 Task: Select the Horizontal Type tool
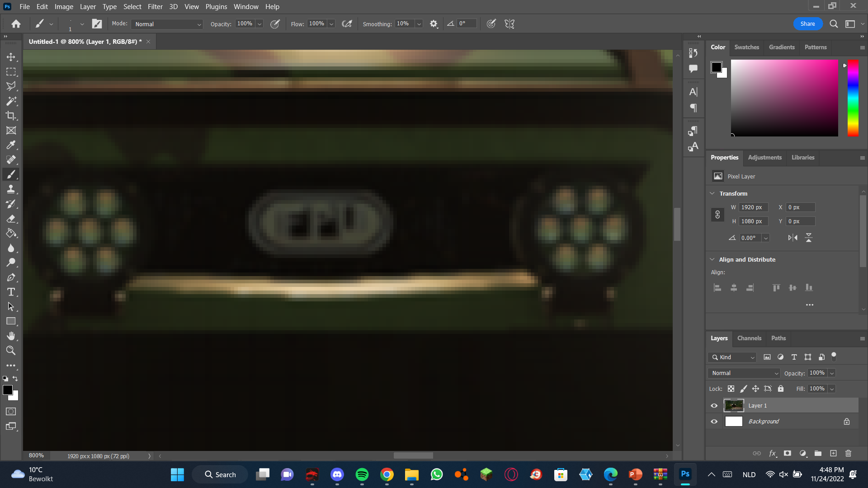pyautogui.click(x=11, y=292)
